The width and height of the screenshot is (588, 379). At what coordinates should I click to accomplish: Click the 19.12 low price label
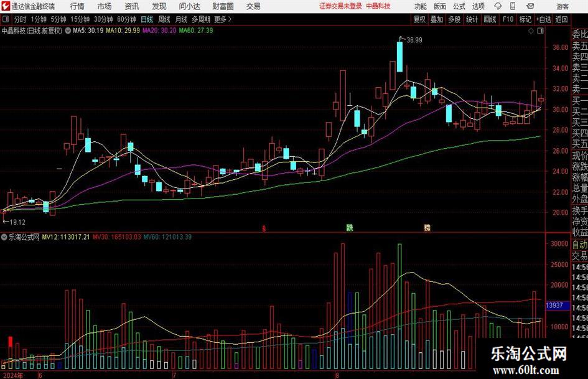click(x=17, y=222)
